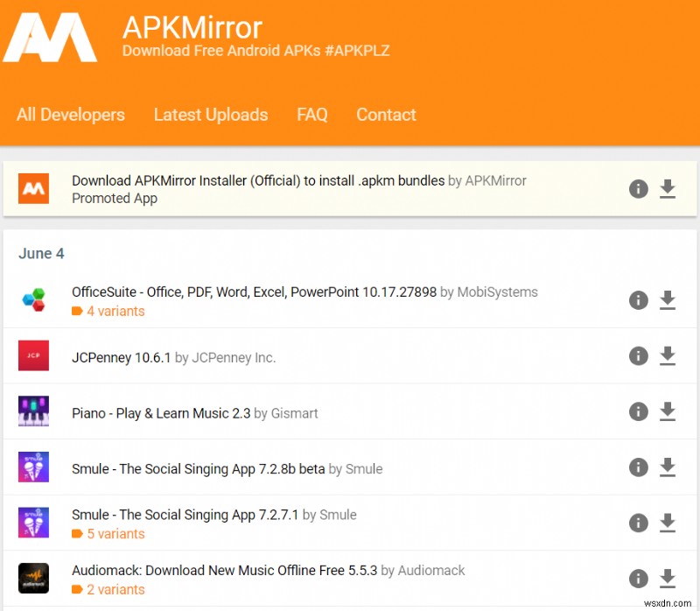
Task: Open the Contact page
Action: click(386, 115)
